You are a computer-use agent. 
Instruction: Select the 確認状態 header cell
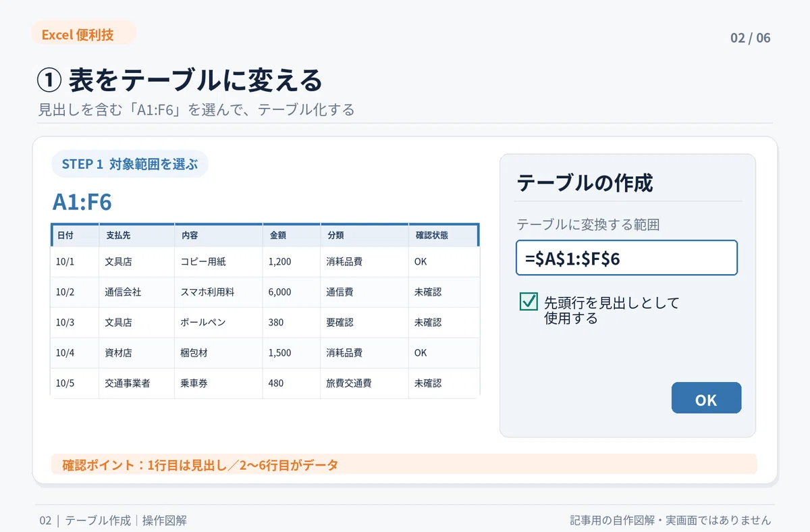443,236
